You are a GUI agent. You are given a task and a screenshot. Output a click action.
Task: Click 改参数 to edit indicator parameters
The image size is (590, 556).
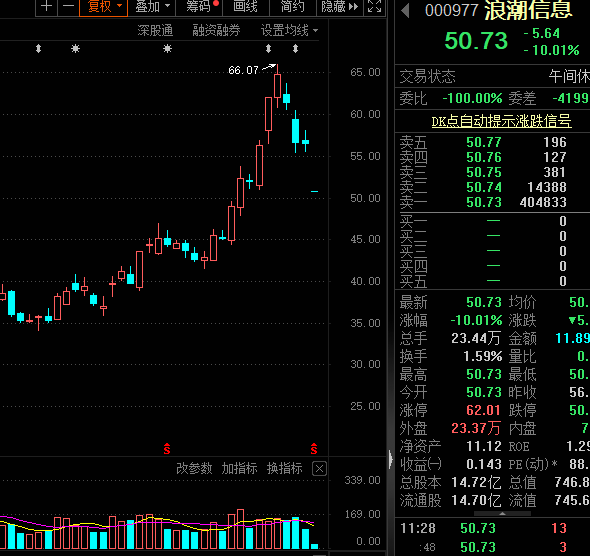[x=194, y=468]
